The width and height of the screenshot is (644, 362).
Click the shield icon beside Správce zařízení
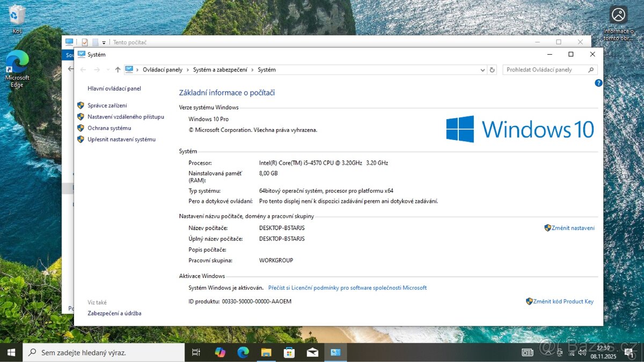(81, 105)
